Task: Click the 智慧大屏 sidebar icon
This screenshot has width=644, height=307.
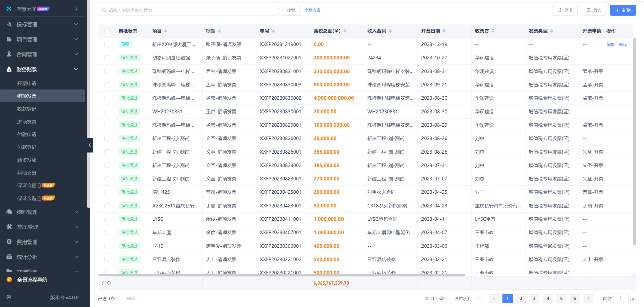Action: coord(9,9)
